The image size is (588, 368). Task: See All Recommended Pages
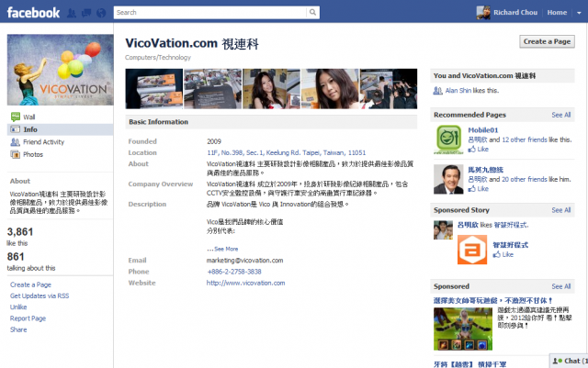tap(561, 115)
